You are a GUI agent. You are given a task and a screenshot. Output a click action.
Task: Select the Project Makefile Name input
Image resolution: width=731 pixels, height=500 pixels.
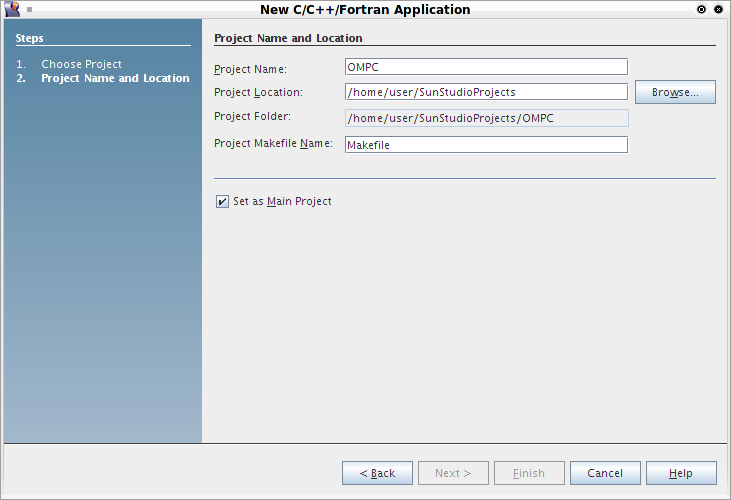[x=486, y=145]
